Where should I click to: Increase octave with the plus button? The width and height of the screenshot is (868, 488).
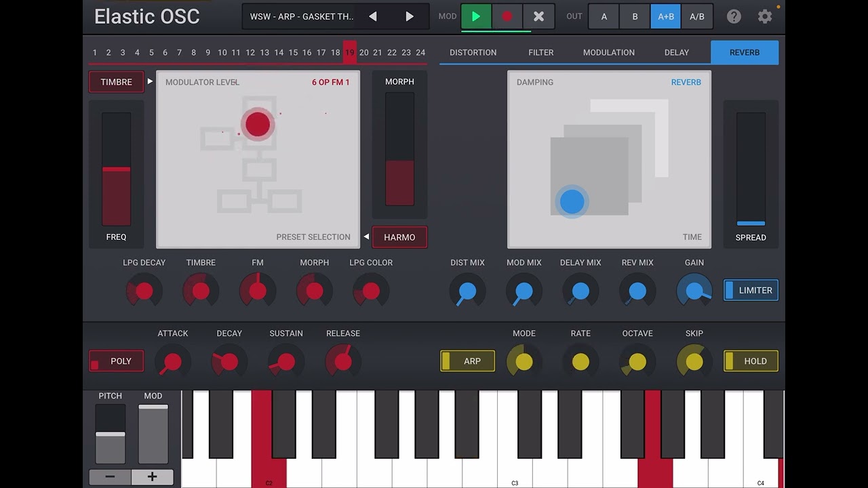point(152,477)
